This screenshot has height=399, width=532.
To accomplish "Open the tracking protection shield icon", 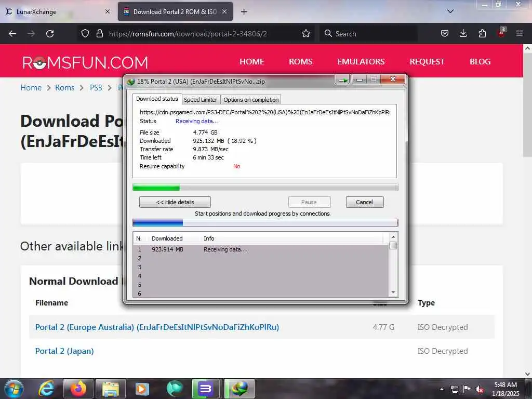I will point(85,33).
